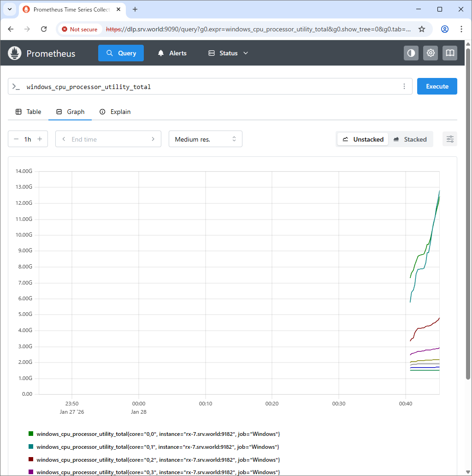This screenshot has width=472, height=476.
Task: Switch to the Explain tab
Action: (x=115, y=112)
